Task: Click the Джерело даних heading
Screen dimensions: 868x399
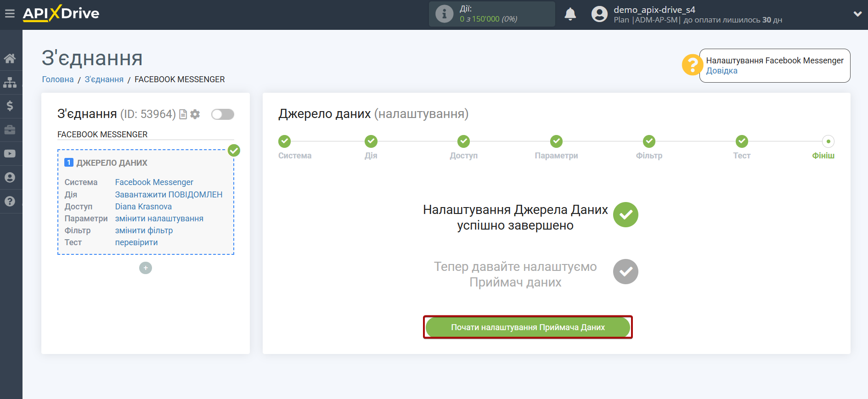Action: [324, 114]
